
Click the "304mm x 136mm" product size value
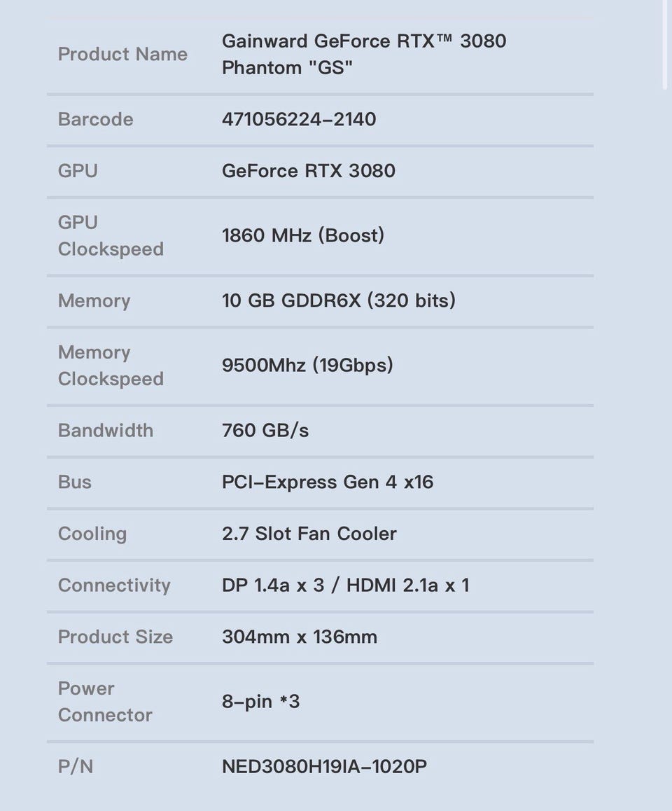pyautogui.click(x=300, y=637)
